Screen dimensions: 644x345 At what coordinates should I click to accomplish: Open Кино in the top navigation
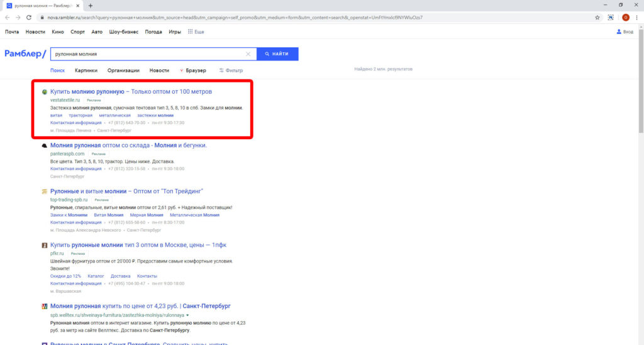coord(57,31)
